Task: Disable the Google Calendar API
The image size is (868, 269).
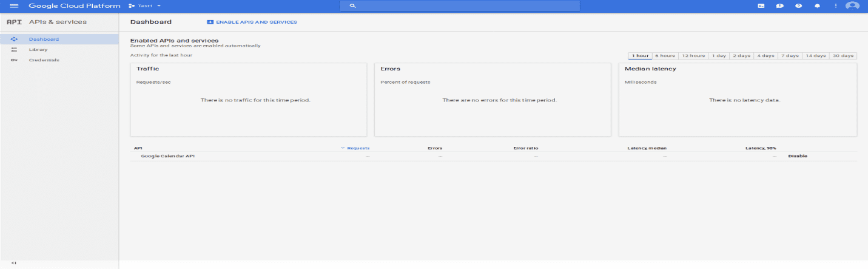Action: pyautogui.click(x=798, y=156)
